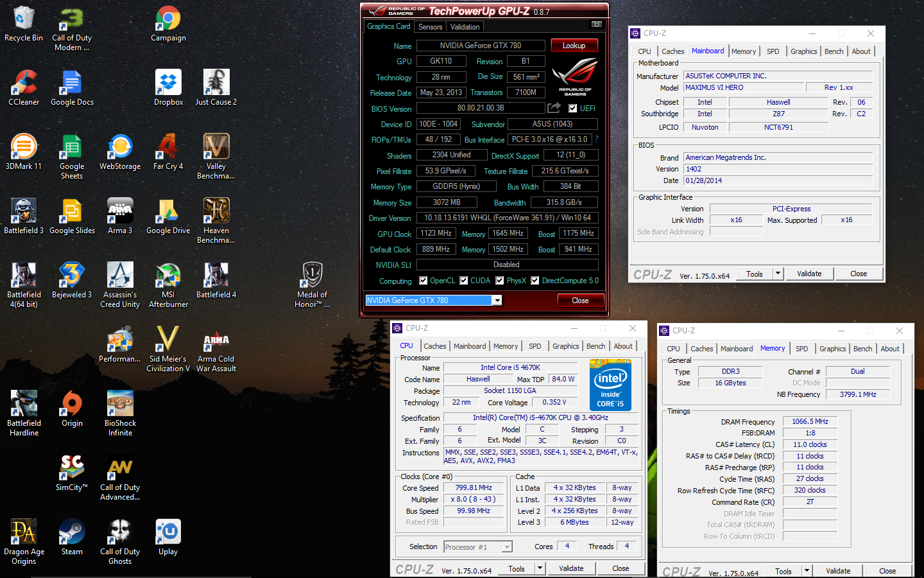Expand Tools dropdown in CPU tab CPU-Z window
The image size is (924, 578).
pos(540,568)
